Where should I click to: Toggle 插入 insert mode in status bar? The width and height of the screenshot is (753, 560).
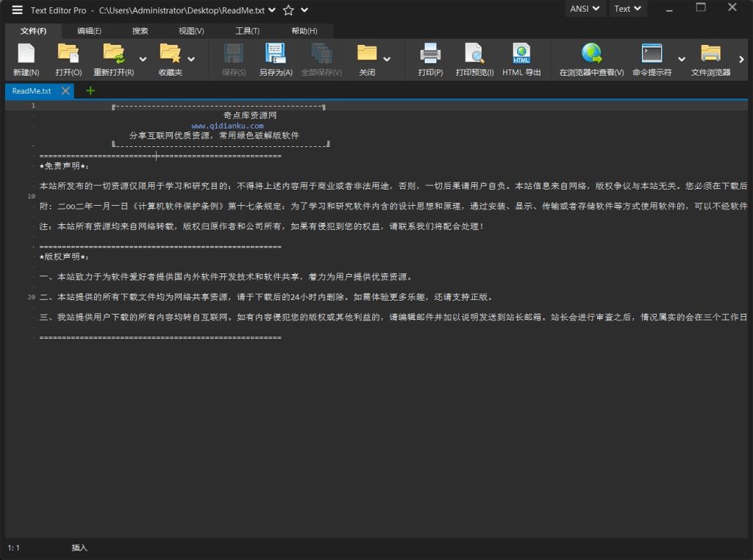(79, 548)
